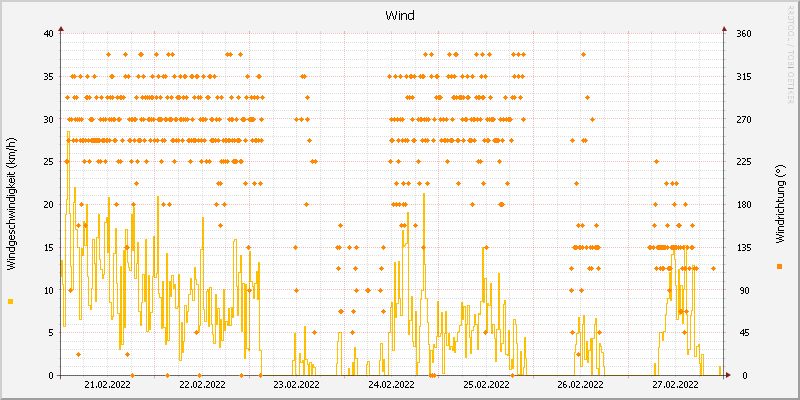Click the date label 26.02.2022

[x=580, y=384]
